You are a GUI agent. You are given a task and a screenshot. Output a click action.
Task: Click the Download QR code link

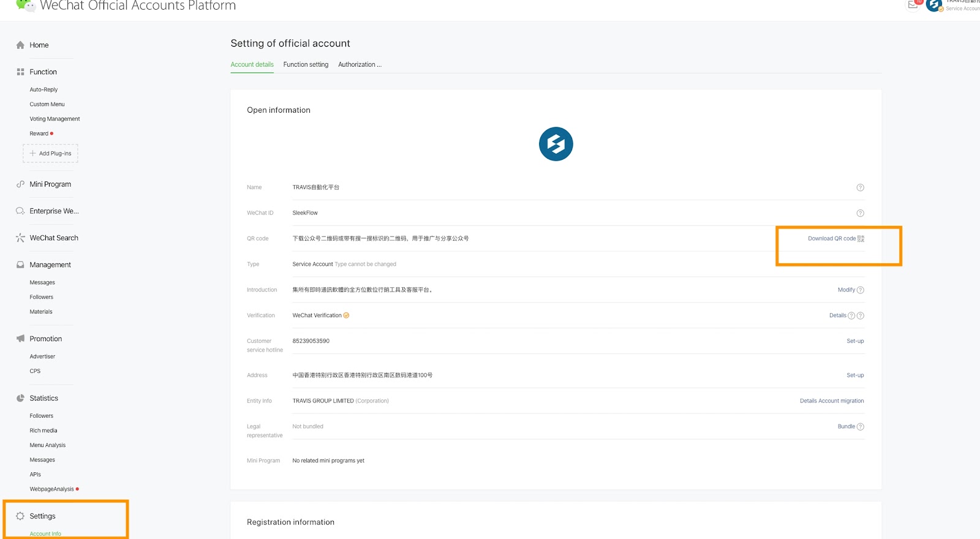[832, 239]
